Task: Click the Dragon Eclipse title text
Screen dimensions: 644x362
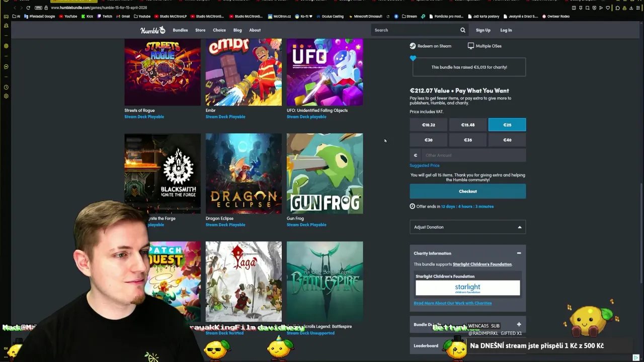Action: click(219, 219)
